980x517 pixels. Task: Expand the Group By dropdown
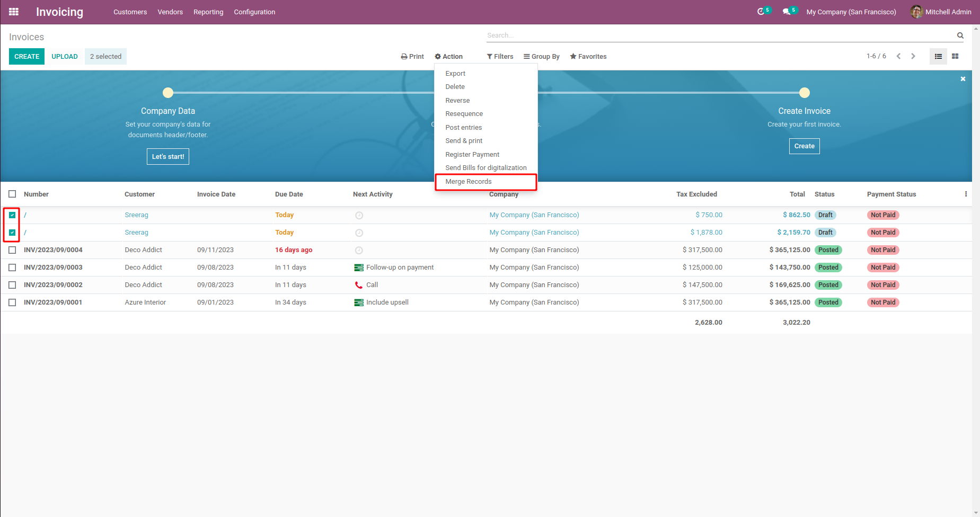(542, 57)
